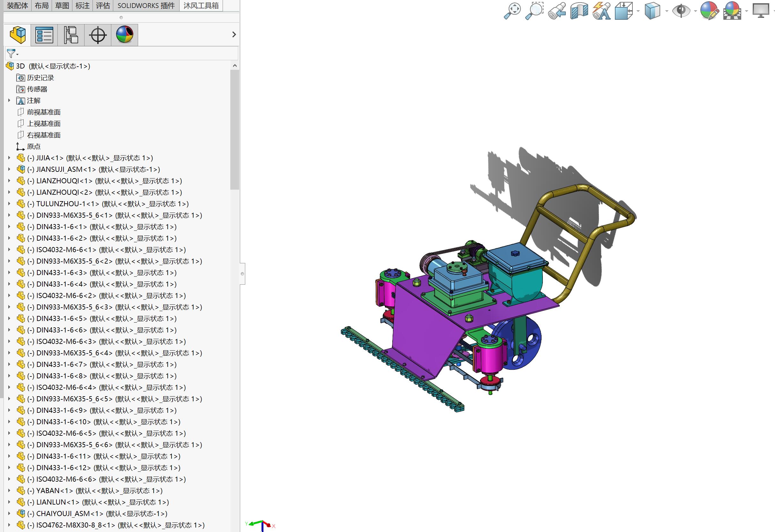Expand the JIANSUJI_ASM<1> tree node
Screen dimensions: 775x532
(9, 169)
